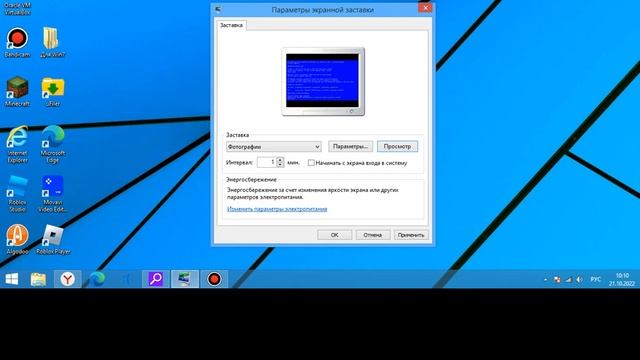Viewport: 640px width, 360px height.
Task: Launch the Minecraft desktop shortcut
Action: pyautogui.click(x=17, y=91)
